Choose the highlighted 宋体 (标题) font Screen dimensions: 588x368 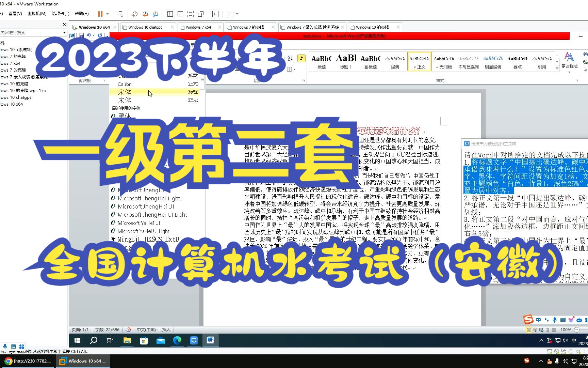tap(154, 92)
